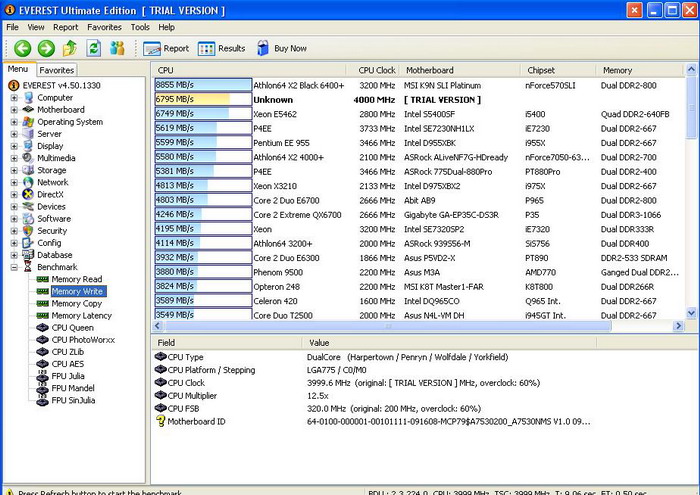Select the Benchmark hourglass icon
The height and width of the screenshot is (495, 700).
tap(28, 267)
